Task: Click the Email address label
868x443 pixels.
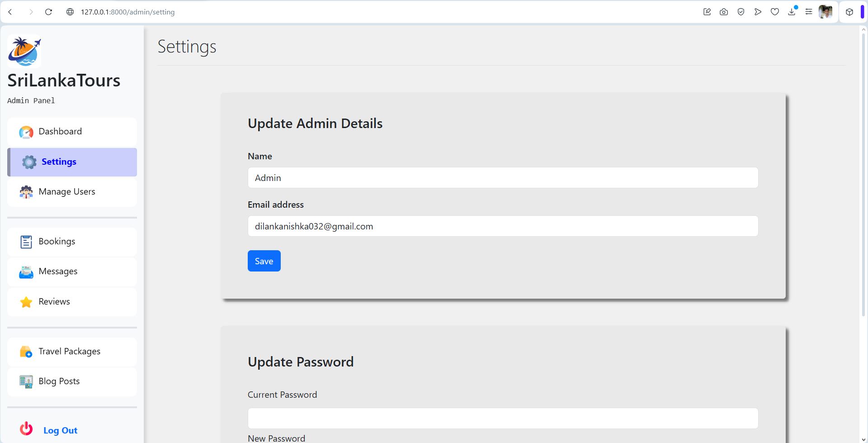Action: tap(276, 205)
